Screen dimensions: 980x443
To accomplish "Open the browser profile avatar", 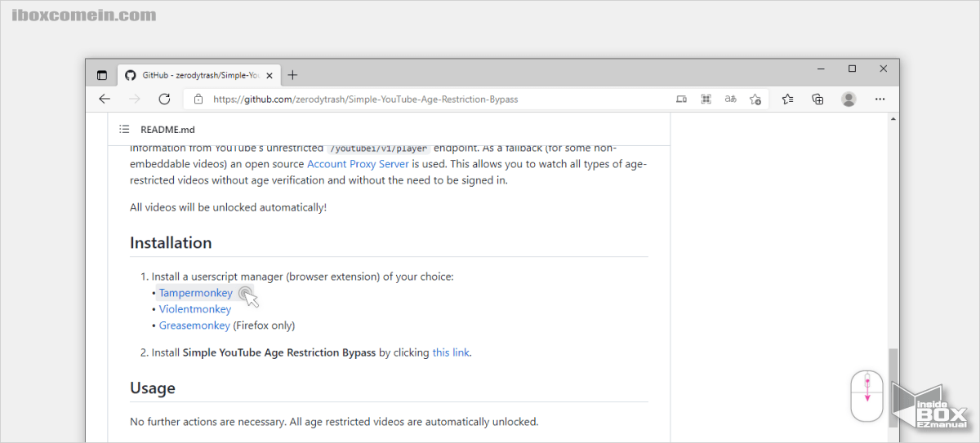I will click(x=849, y=99).
